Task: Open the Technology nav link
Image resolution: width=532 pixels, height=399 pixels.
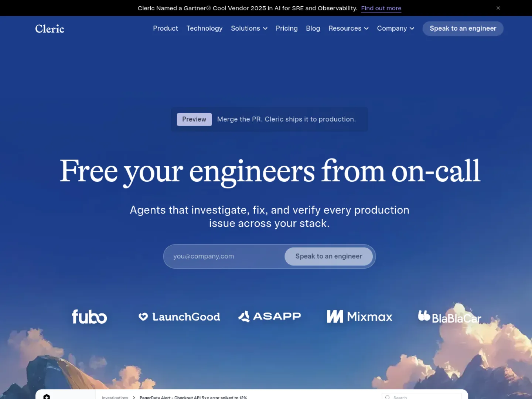Action: (x=204, y=28)
